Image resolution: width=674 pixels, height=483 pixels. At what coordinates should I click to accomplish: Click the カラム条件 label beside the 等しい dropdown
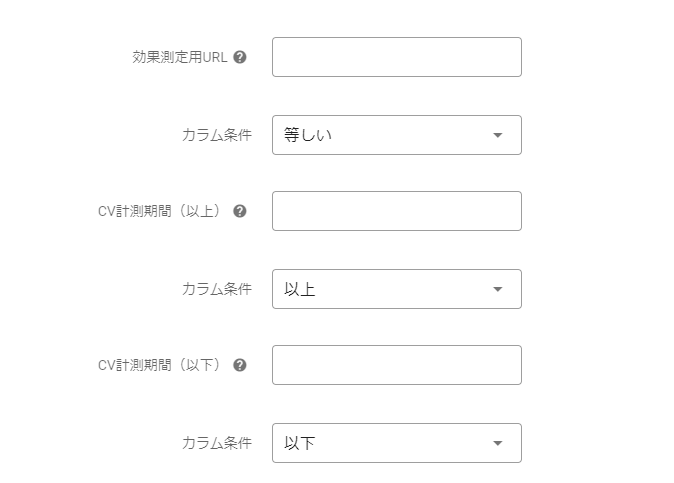point(217,135)
